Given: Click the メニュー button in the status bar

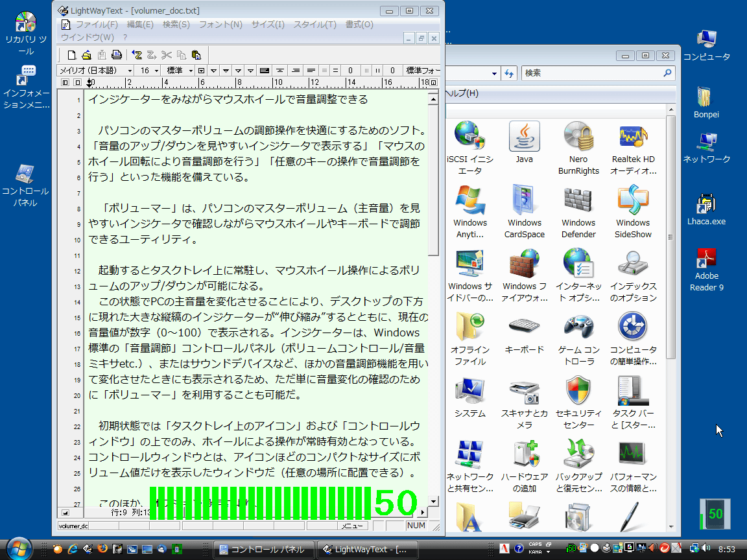Looking at the screenshot, I should point(353,526).
